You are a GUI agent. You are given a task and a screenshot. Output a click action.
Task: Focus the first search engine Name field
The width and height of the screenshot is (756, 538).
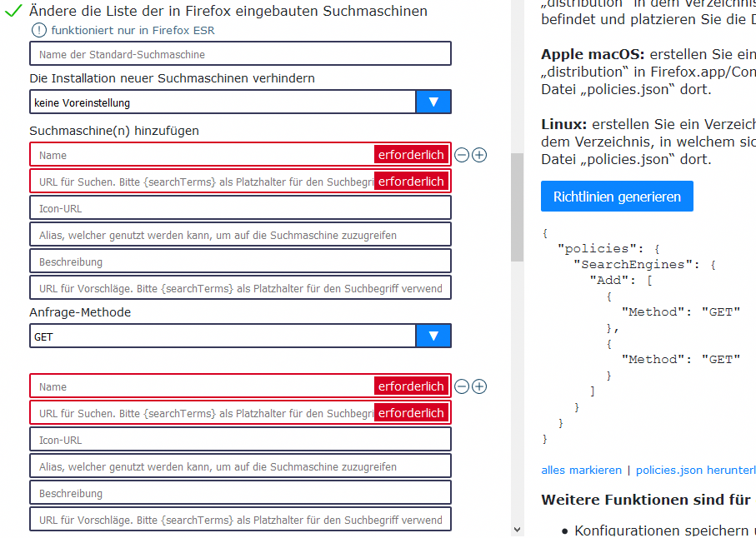click(x=240, y=155)
